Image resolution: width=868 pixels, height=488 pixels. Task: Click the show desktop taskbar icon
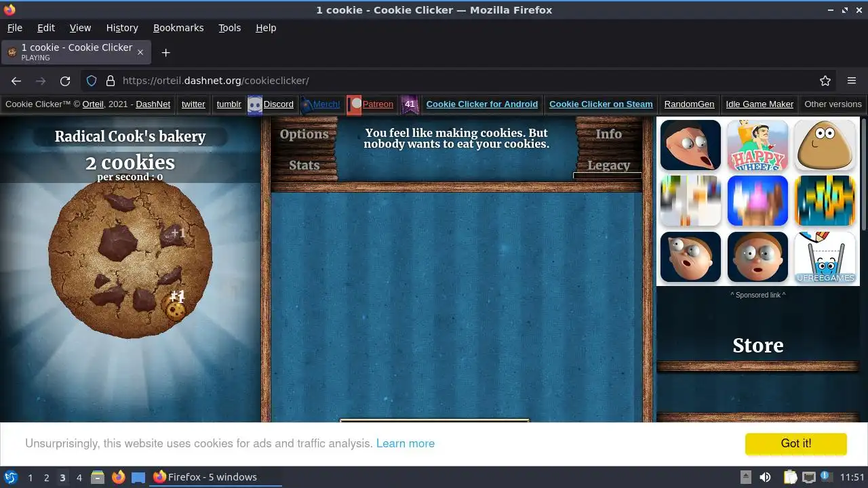tap(138, 477)
